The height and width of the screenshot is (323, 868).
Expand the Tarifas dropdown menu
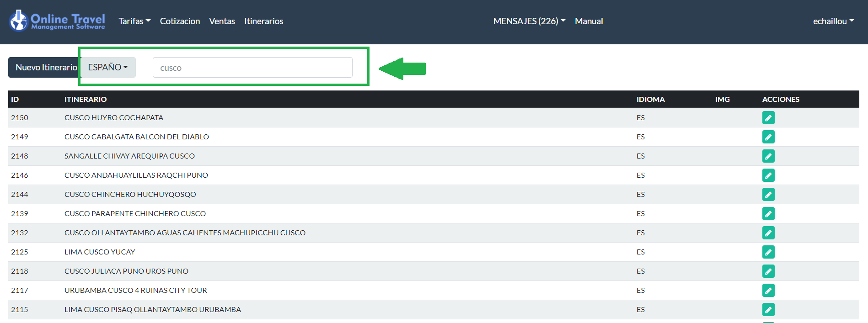point(134,21)
